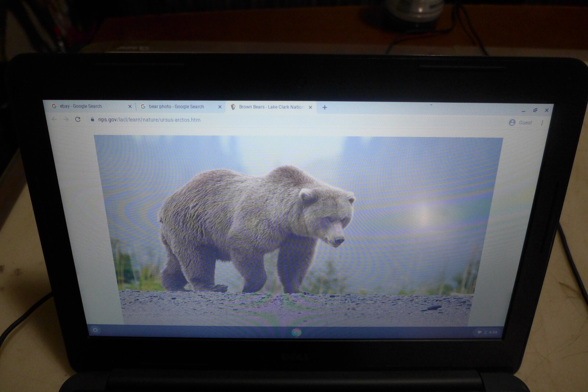Open the ChromeOS launcher circle
Image resolution: width=588 pixels, height=392 pixels.
pos(95,330)
